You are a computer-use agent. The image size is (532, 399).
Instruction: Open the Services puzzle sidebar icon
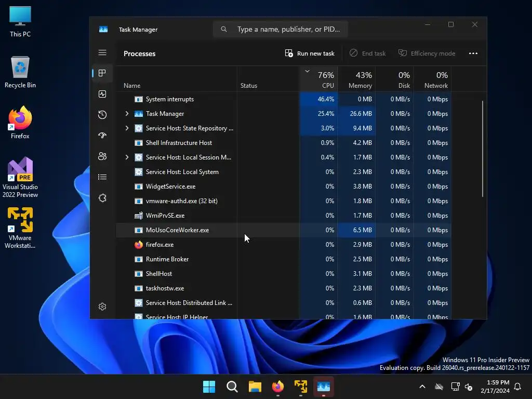tap(102, 198)
